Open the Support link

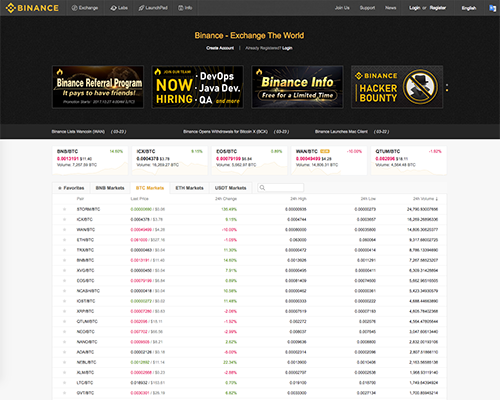(x=367, y=8)
